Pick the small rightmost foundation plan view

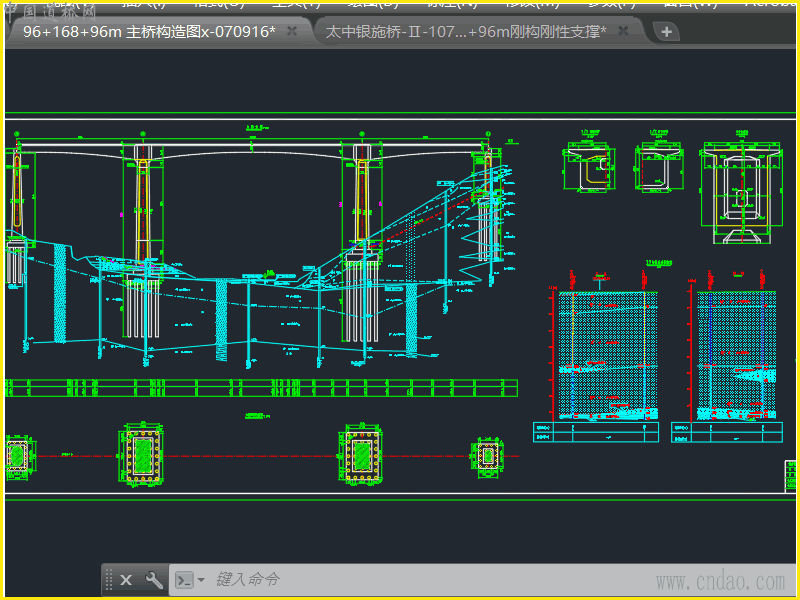coord(488,456)
